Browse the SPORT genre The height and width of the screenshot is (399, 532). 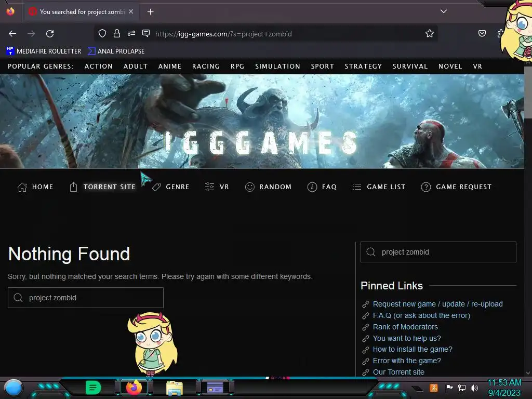[322, 66]
